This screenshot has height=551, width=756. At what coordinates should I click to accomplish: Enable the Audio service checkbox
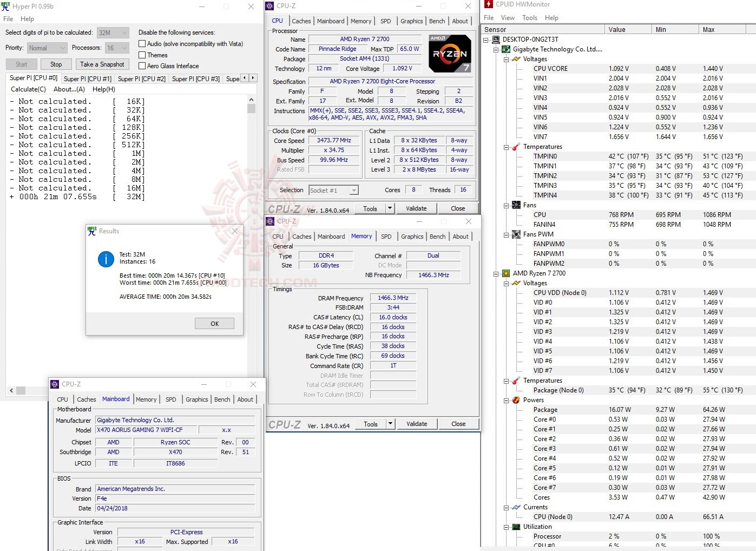click(141, 43)
